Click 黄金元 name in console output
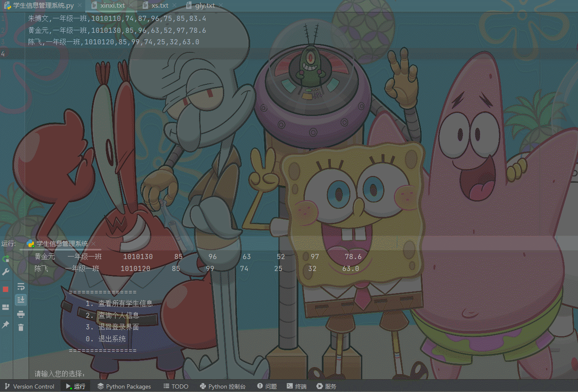 (x=45, y=257)
